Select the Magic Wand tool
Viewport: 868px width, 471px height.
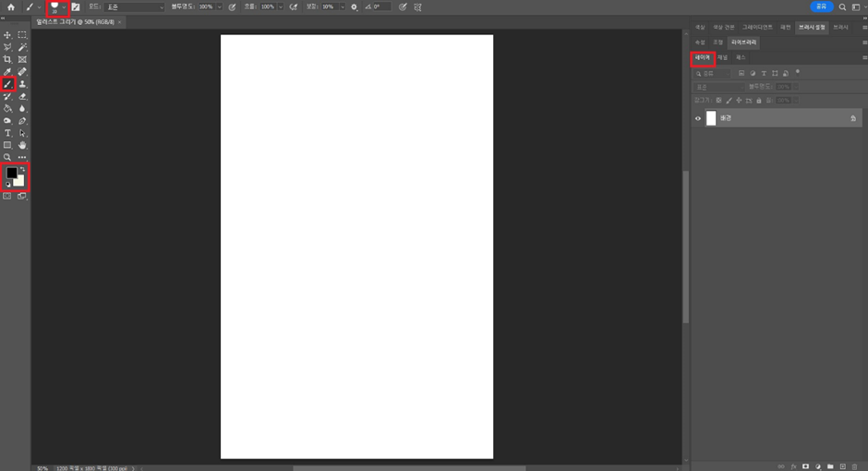tap(22, 47)
